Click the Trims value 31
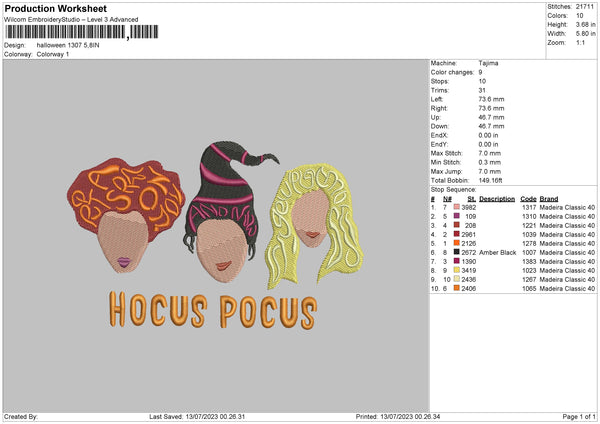Viewport: 600px width, 424px height. (x=482, y=90)
